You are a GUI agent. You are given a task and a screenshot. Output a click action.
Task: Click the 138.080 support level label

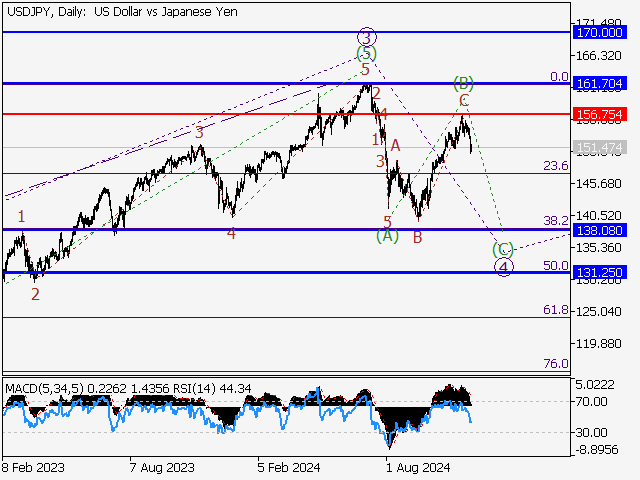[600, 230]
